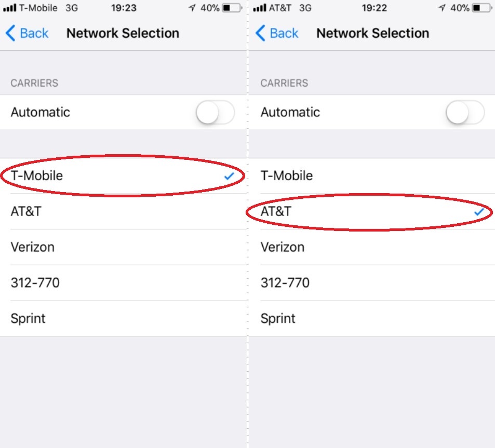
Task: Tap the Back chevron on the T-Mobile screen
Action: (10, 34)
